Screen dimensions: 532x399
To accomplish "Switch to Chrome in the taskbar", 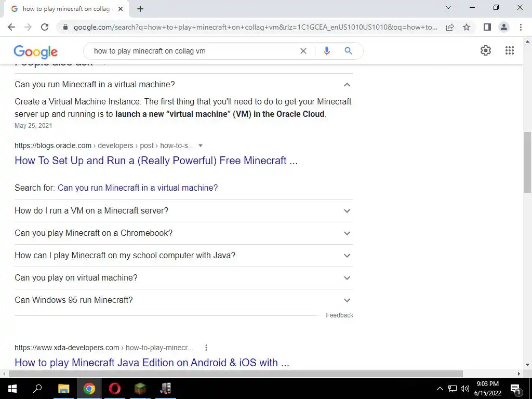I will pyautogui.click(x=89, y=389).
